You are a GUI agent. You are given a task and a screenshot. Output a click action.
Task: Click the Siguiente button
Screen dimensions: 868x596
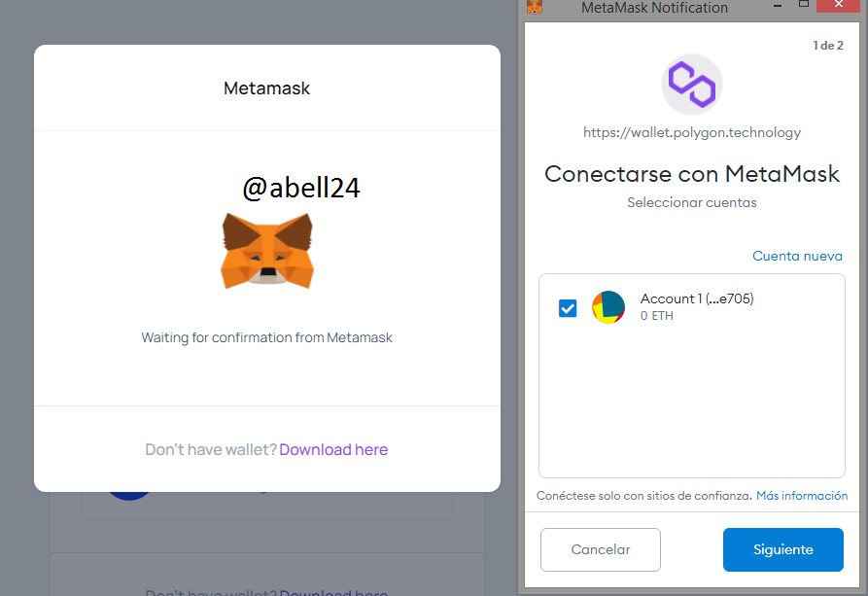782,549
